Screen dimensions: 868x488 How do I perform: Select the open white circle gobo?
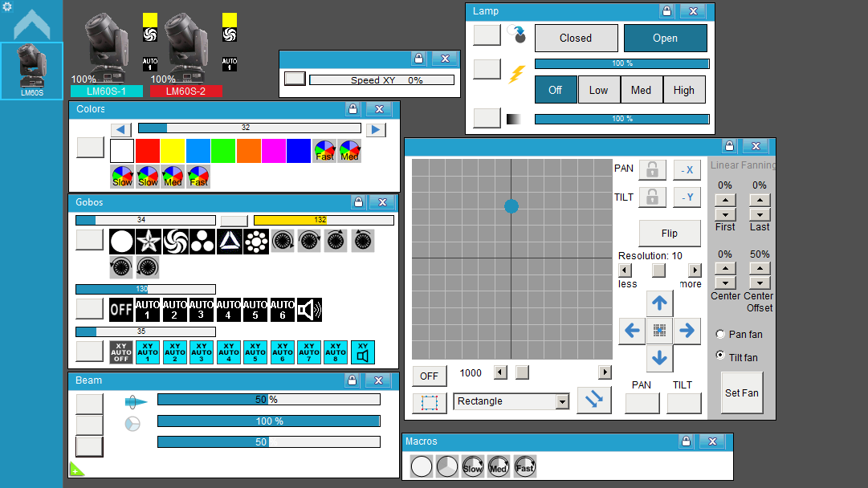coord(122,242)
